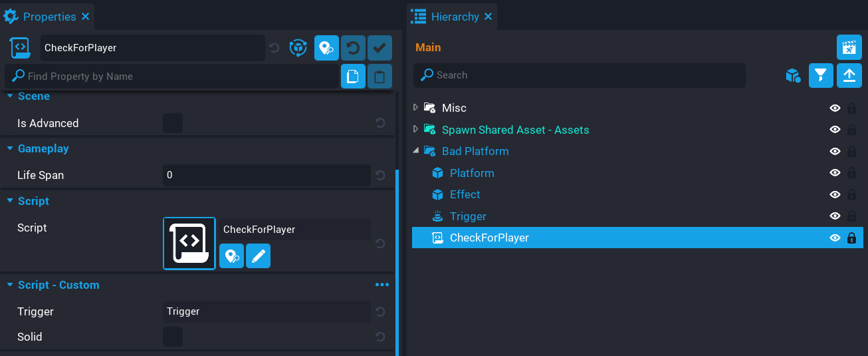Open script editor with pencil icon
This screenshot has width=868, height=356.
[258, 256]
